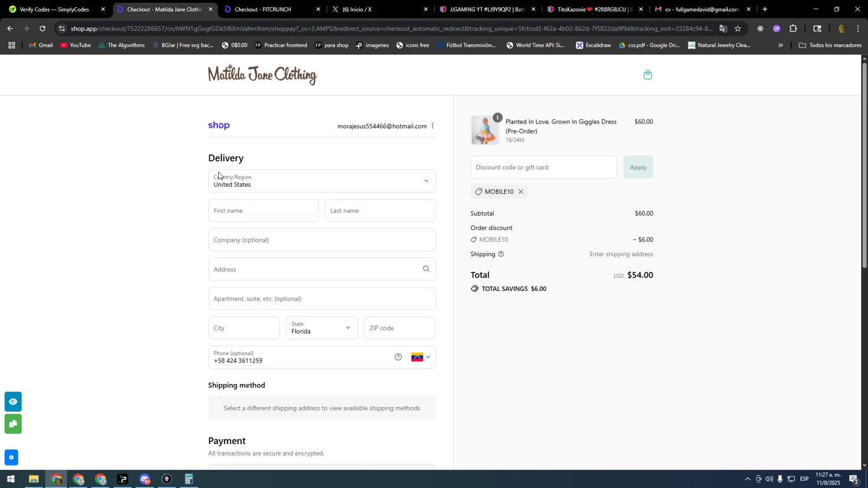The image size is (868, 488).
Task: Click the phone help question icon
Action: (398, 357)
